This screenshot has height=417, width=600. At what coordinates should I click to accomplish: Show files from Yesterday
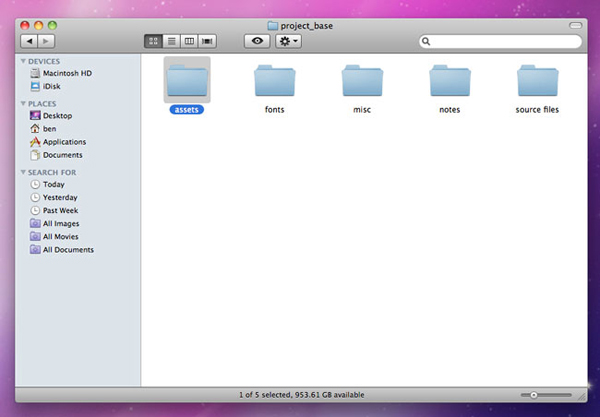point(54,197)
